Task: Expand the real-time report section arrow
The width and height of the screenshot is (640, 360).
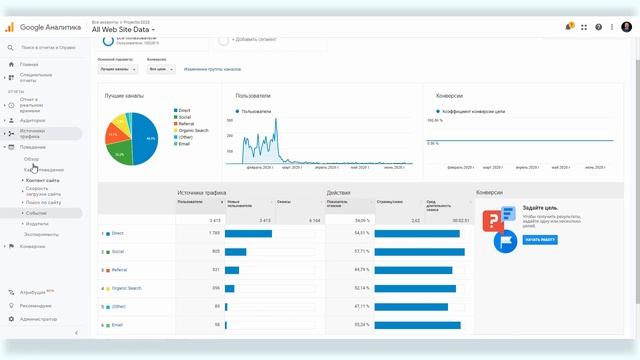Action: tap(5, 105)
